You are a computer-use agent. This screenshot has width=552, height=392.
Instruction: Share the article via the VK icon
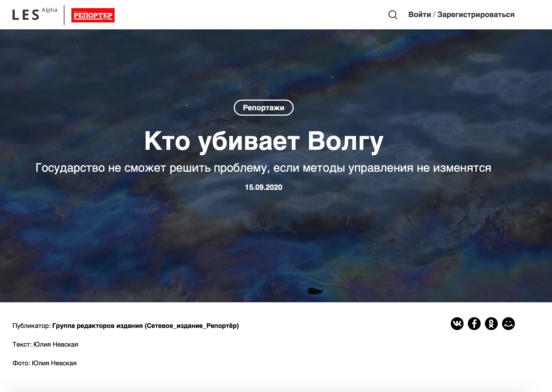tap(457, 324)
